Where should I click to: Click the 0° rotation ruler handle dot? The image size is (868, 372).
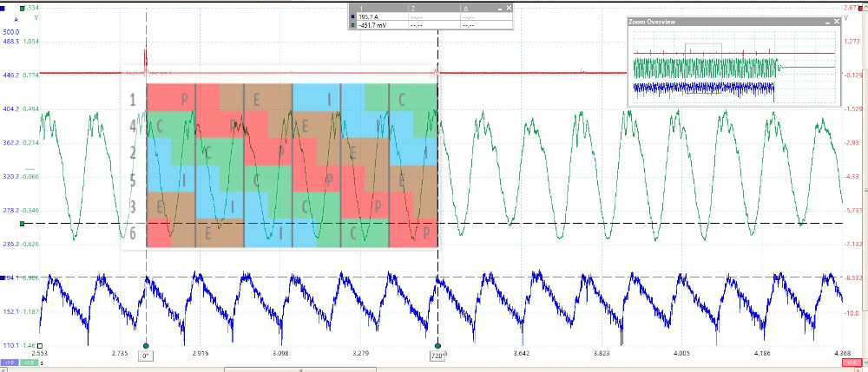(x=146, y=344)
